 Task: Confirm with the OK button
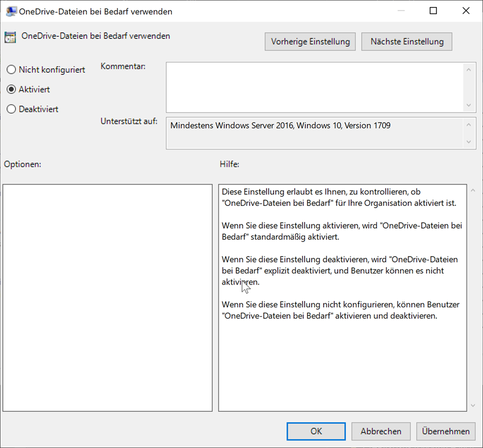(x=316, y=431)
